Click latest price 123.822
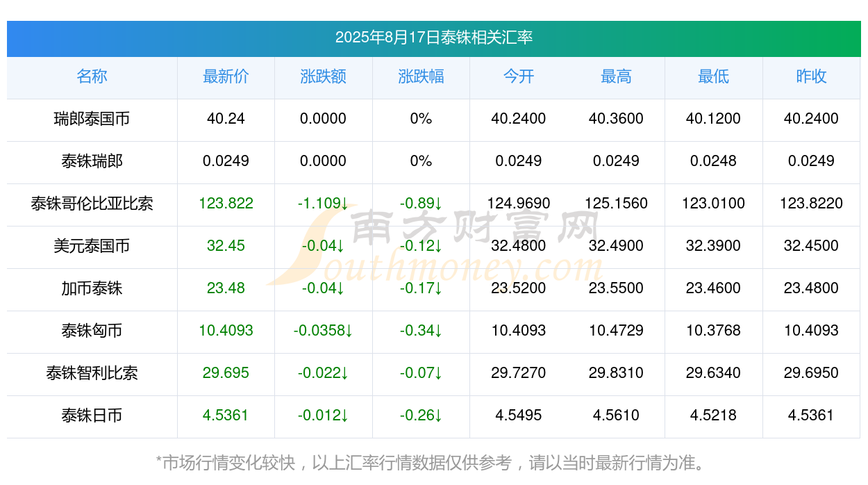 click(226, 204)
